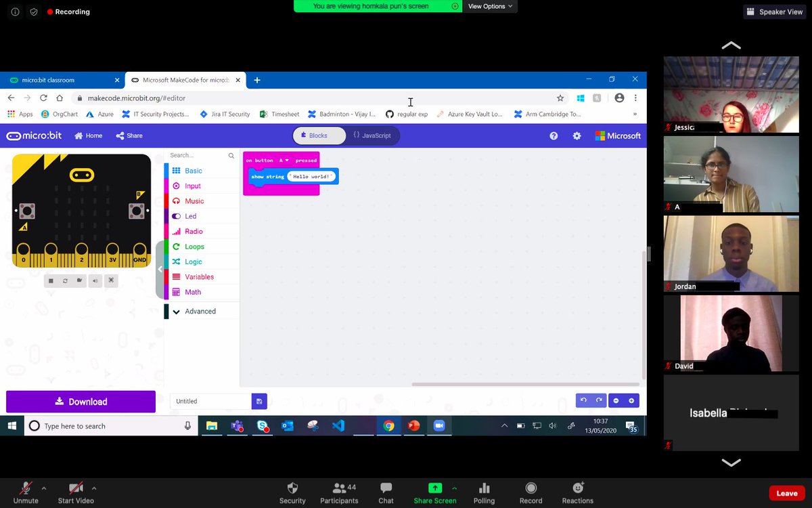Leave the Zoom meeting

click(x=787, y=493)
